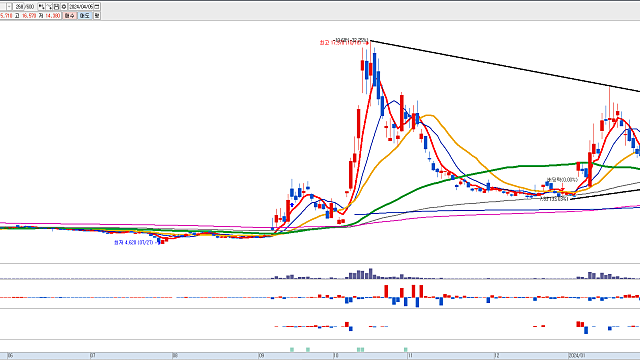Click the red 매수 buy button

click(69, 16)
